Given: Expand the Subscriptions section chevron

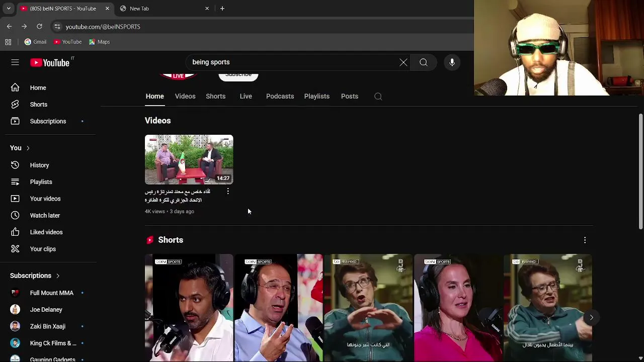Looking at the screenshot, I should click(x=58, y=276).
